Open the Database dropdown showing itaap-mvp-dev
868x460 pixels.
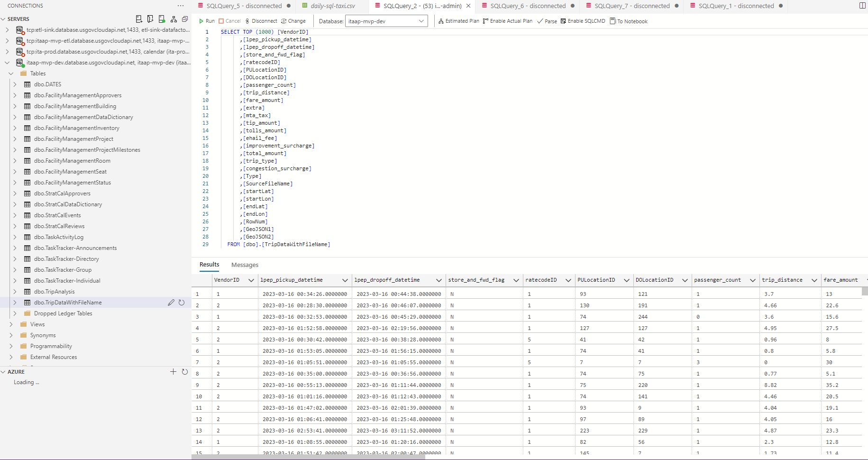[x=386, y=21]
